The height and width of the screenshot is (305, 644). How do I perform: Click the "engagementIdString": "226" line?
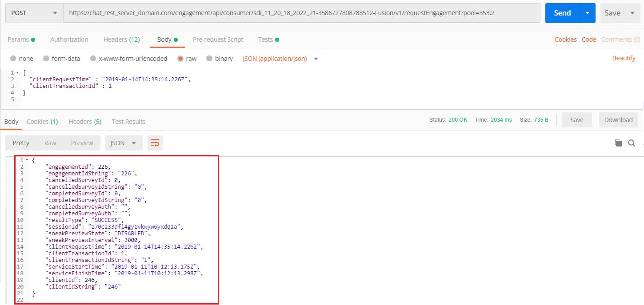tap(92, 173)
